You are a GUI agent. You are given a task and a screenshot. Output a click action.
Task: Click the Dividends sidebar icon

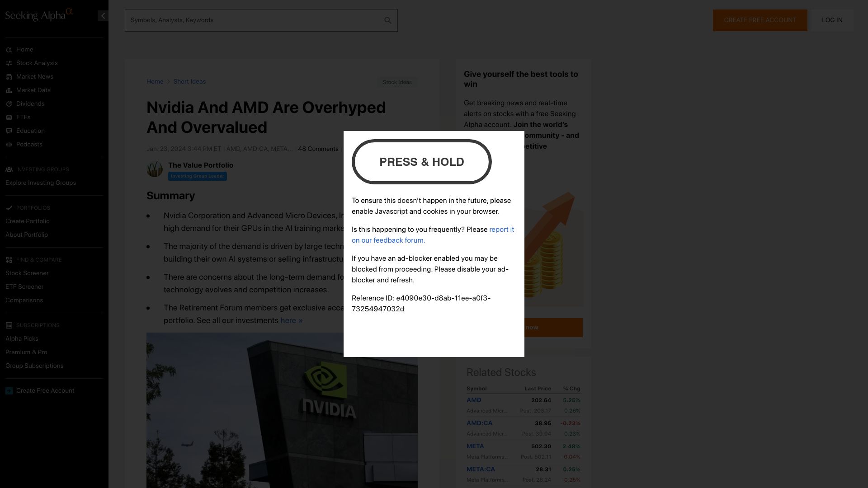pos(9,104)
